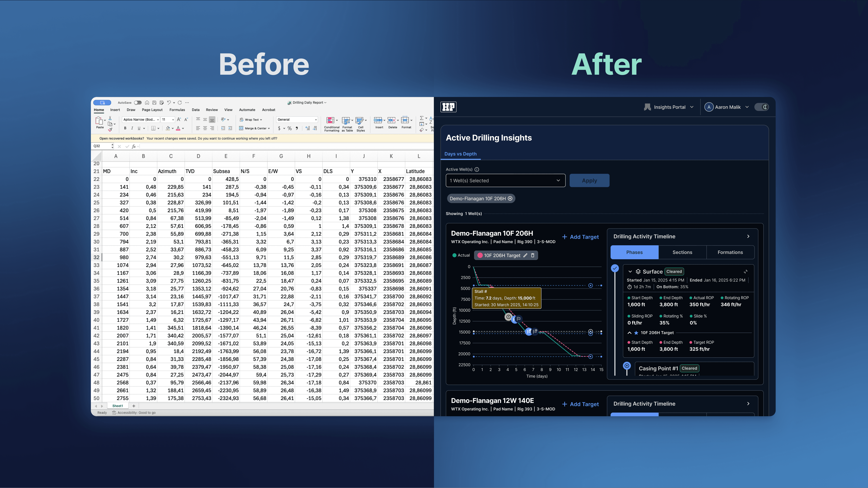Toggle bold formatting in ribbon
This screenshot has height=488, width=868.
[x=125, y=128]
